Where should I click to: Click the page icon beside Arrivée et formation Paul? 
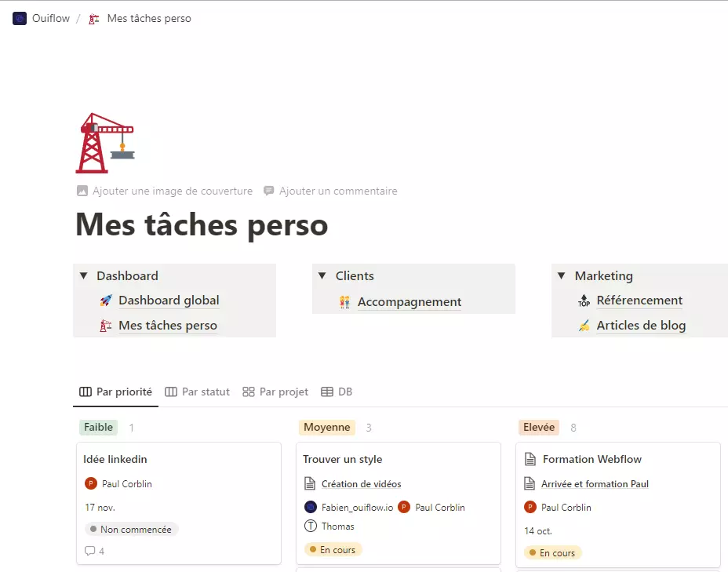tap(530, 484)
